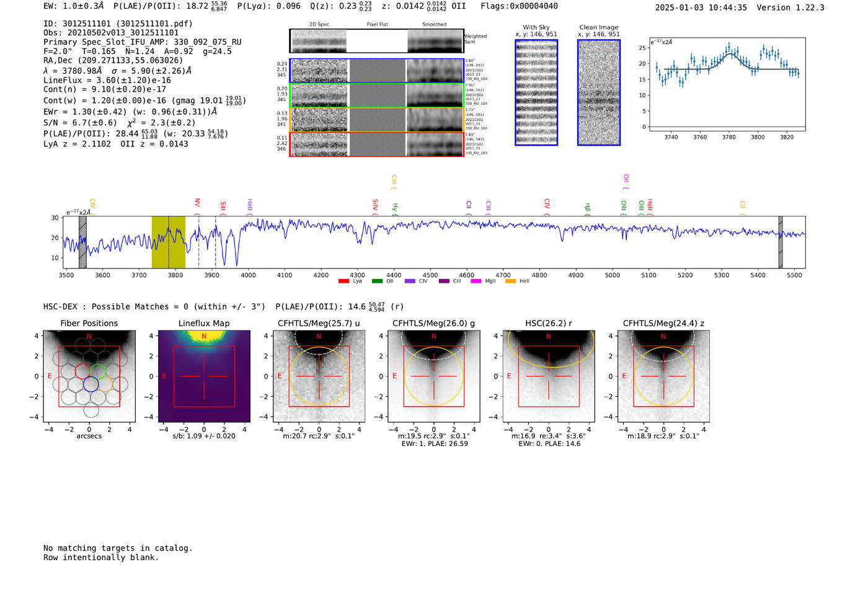
Task: Select the green-bordered fiber cutout row
Action: click(x=377, y=96)
